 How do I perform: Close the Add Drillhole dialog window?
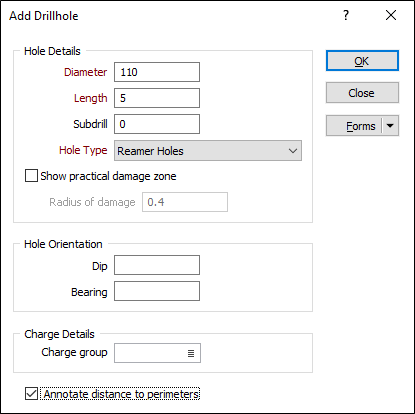[x=391, y=15]
